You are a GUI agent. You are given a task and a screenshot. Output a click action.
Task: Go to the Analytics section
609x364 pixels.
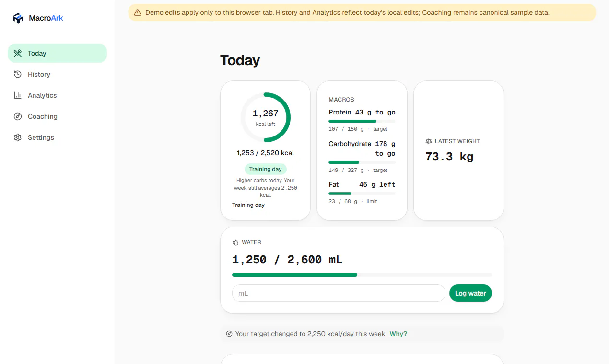click(x=57, y=95)
